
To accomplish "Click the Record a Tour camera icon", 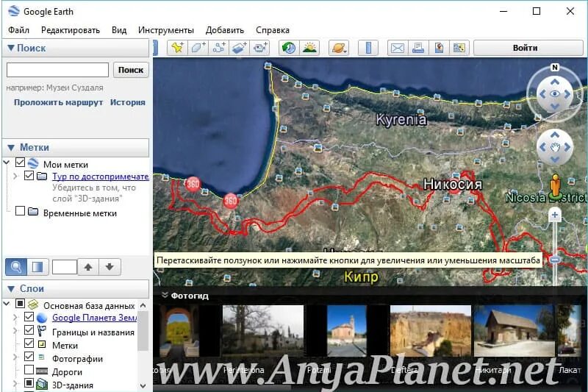I will (x=259, y=48).
